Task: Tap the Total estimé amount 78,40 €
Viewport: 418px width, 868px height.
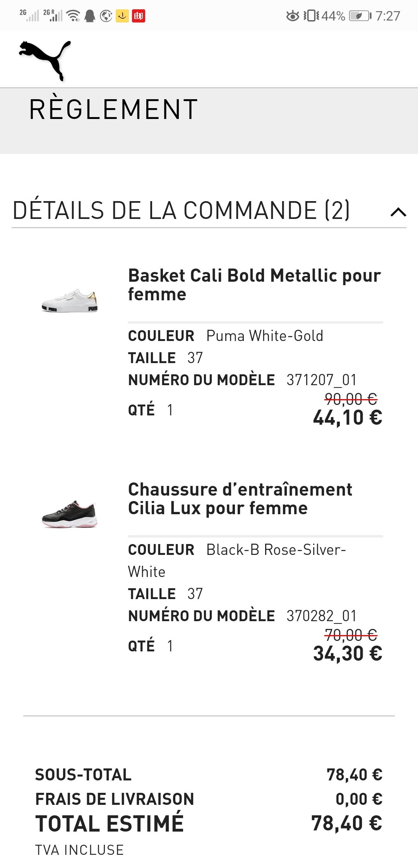Action: [x=347, y=823]
